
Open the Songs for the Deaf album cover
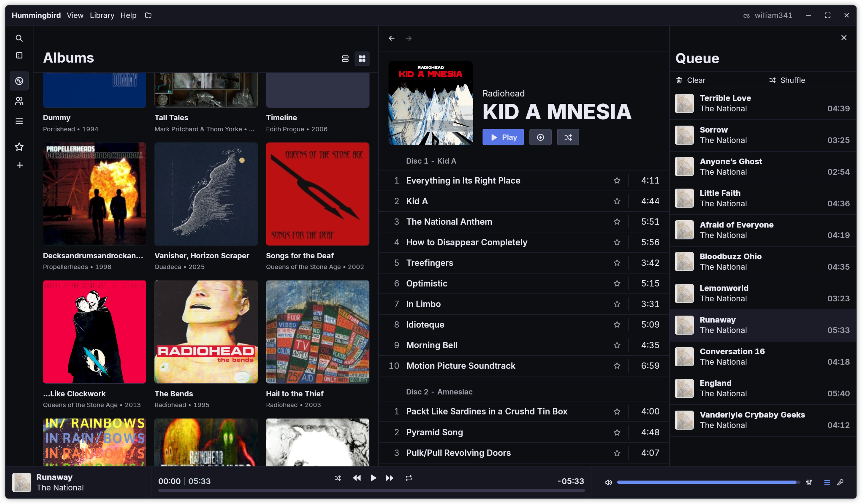point(318,194)
